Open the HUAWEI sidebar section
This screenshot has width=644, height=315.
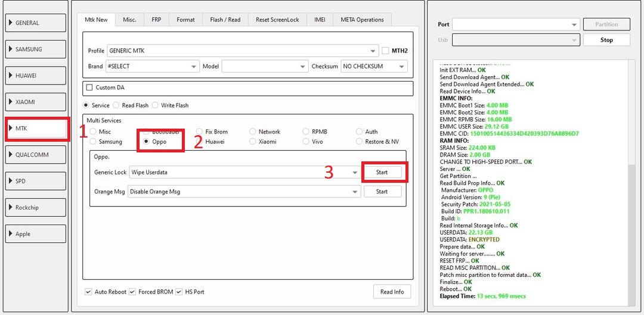tap(36, 76)
